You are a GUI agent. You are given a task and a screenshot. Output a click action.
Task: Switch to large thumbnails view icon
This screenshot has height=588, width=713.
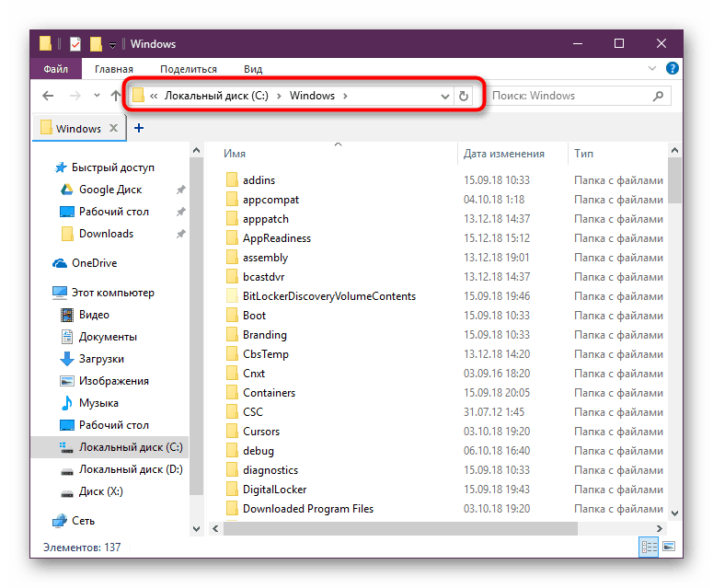point(669,547)
